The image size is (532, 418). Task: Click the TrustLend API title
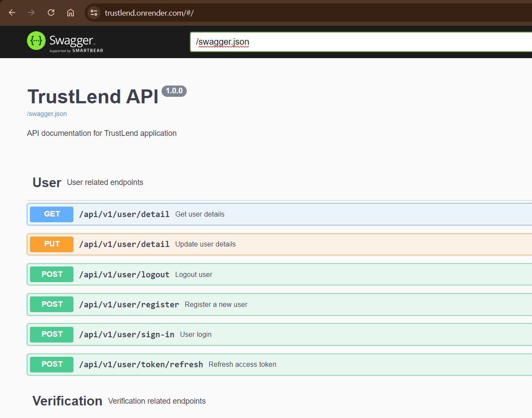(x=93, y=96)
